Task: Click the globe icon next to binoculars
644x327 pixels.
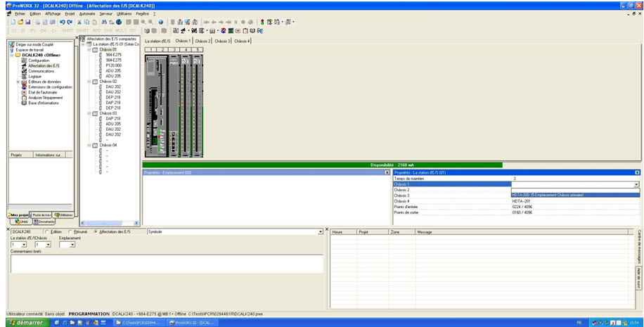Action: pos(119,23)
